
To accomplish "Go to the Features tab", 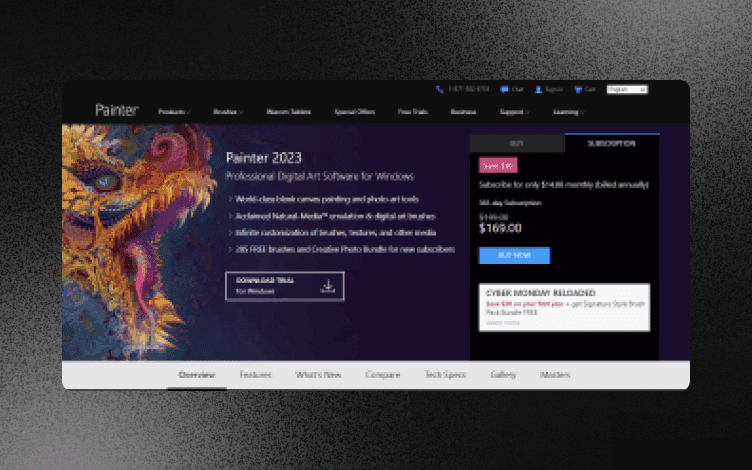I will [255, 375].
